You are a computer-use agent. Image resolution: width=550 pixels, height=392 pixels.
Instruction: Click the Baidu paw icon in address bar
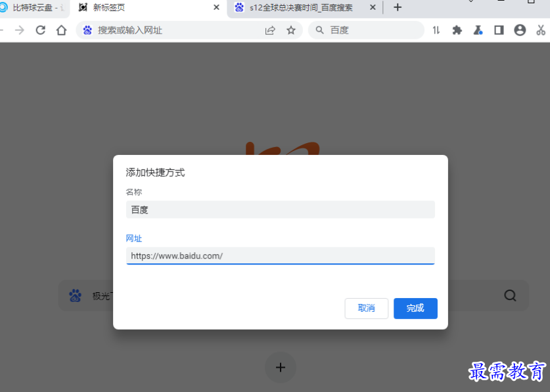point(87,30)
